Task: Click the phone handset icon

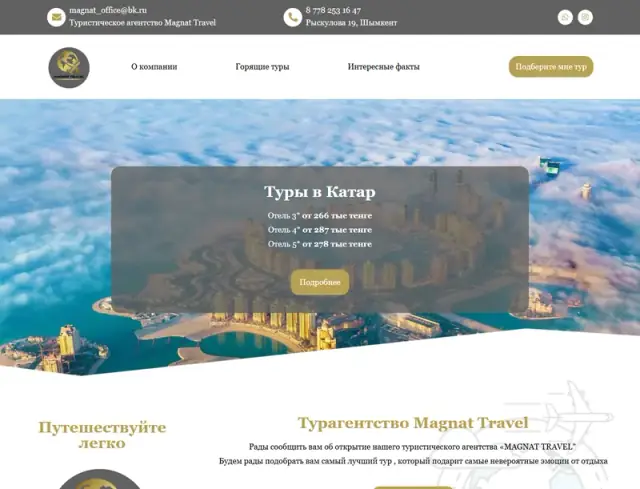Action: pos(293,17)
